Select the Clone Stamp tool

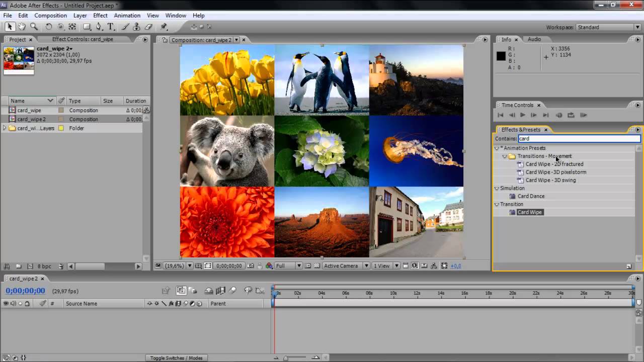[x=136, y=27]
